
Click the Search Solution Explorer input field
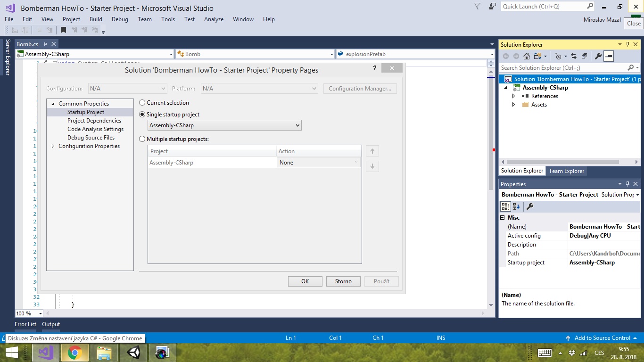click(x=563, y=68)
